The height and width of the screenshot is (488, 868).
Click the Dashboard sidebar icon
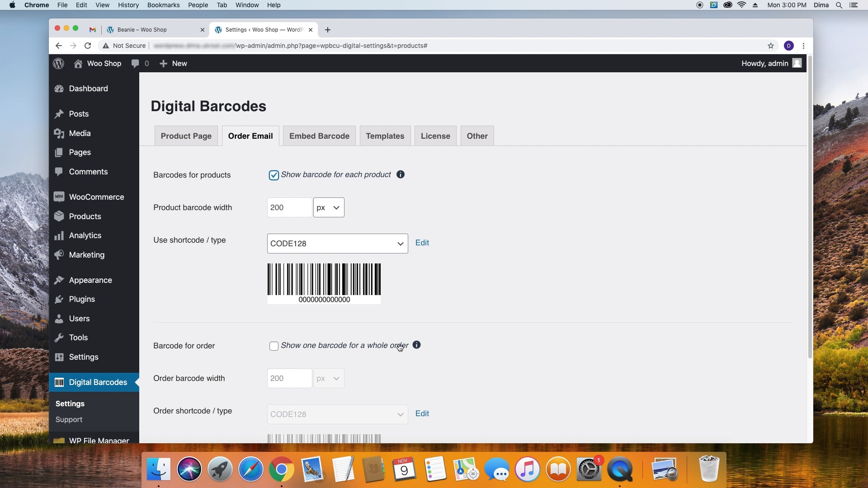(x=60, y=88)
